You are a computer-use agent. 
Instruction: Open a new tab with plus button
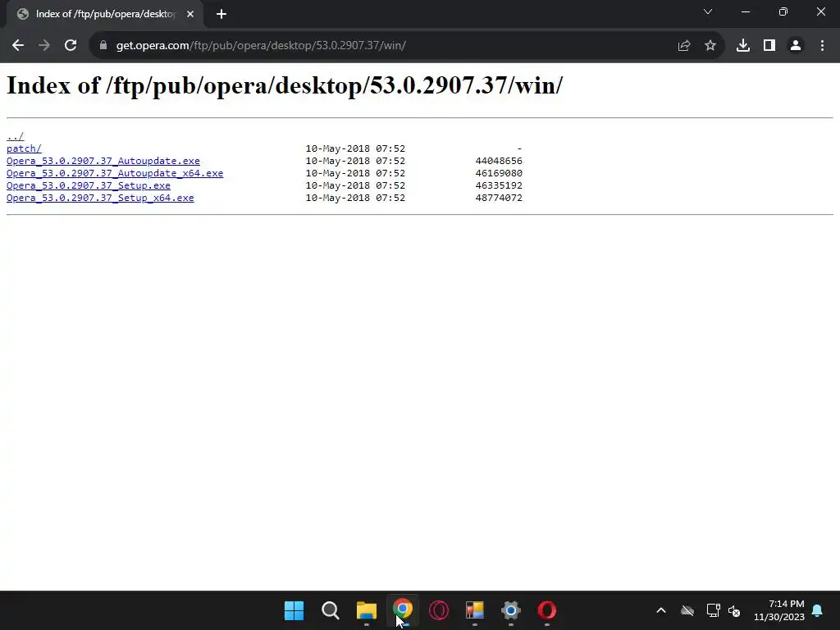(221, 15)
